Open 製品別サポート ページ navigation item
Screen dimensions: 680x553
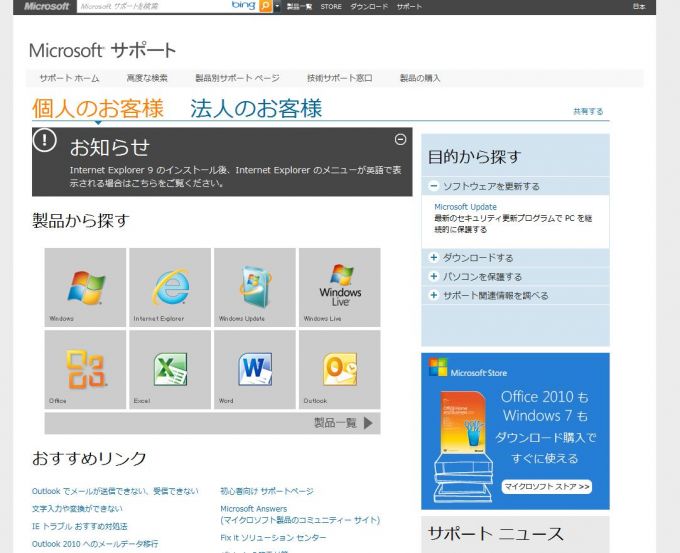coord(237,78)
